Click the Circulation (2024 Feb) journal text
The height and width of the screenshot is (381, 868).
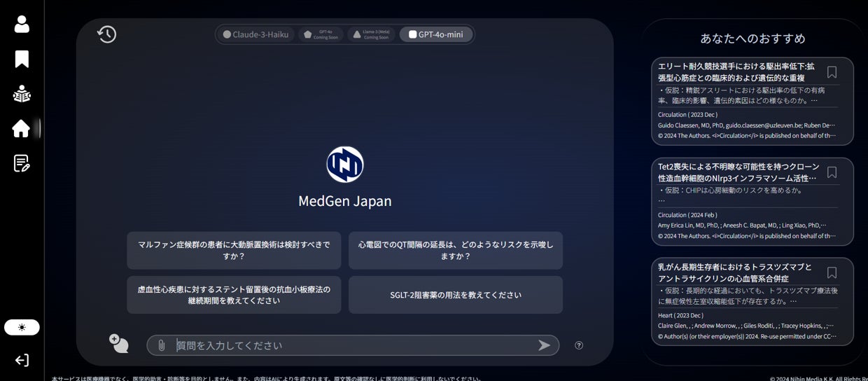[687, 215]
